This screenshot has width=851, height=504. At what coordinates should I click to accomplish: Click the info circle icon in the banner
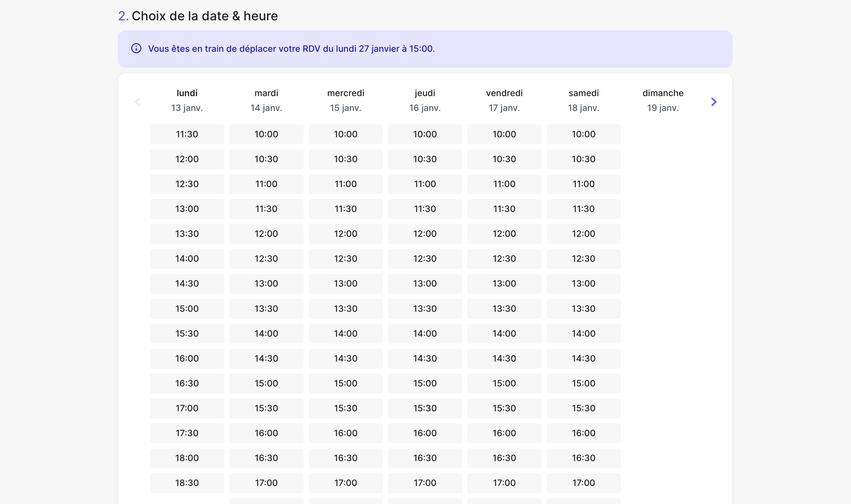136,49
